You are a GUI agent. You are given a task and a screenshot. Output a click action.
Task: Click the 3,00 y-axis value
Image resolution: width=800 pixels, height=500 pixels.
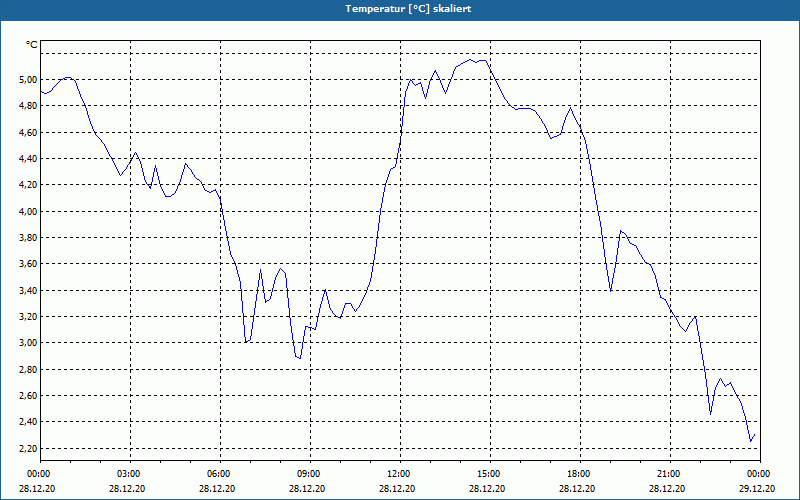[x=28, y=343]
